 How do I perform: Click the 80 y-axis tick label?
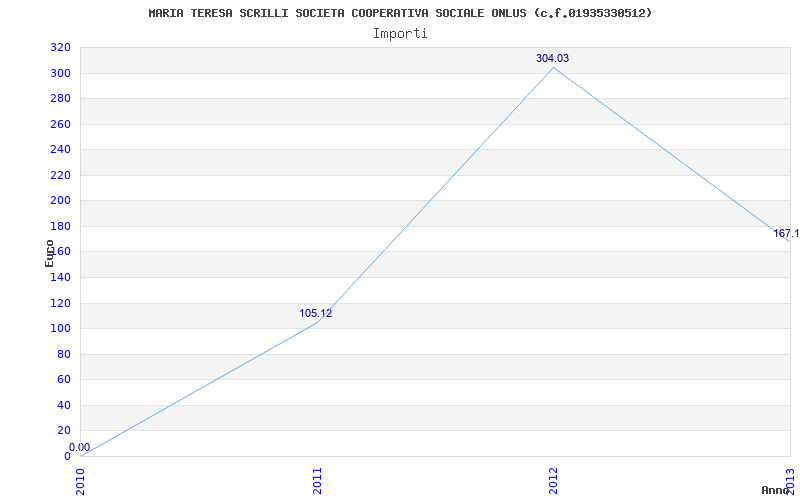pyautogui.click(x=64, y=355)
